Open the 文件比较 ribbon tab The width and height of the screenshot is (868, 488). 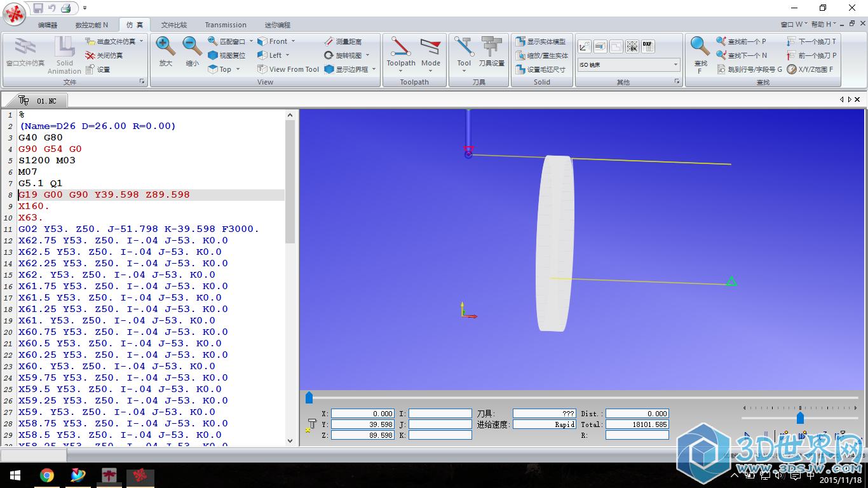pyautogui.click(x=173, y=25)
